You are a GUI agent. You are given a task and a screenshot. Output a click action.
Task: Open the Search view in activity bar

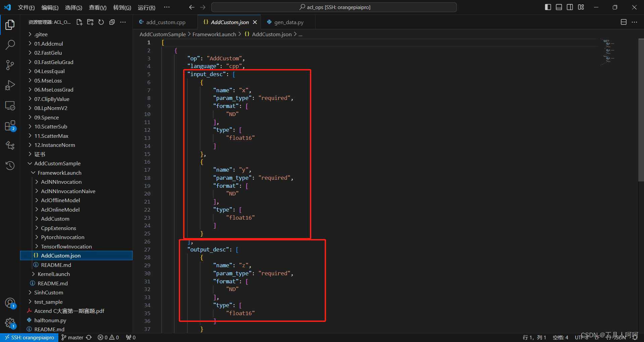10,45
